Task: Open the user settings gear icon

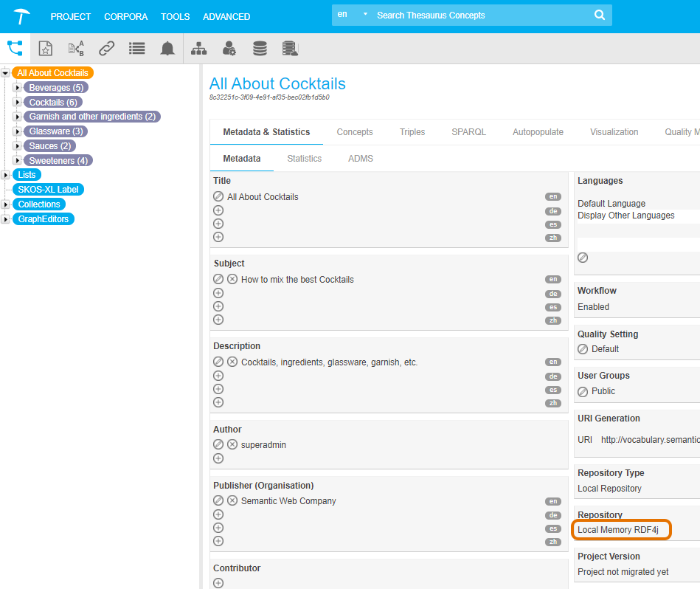Action: pos(229,49)
